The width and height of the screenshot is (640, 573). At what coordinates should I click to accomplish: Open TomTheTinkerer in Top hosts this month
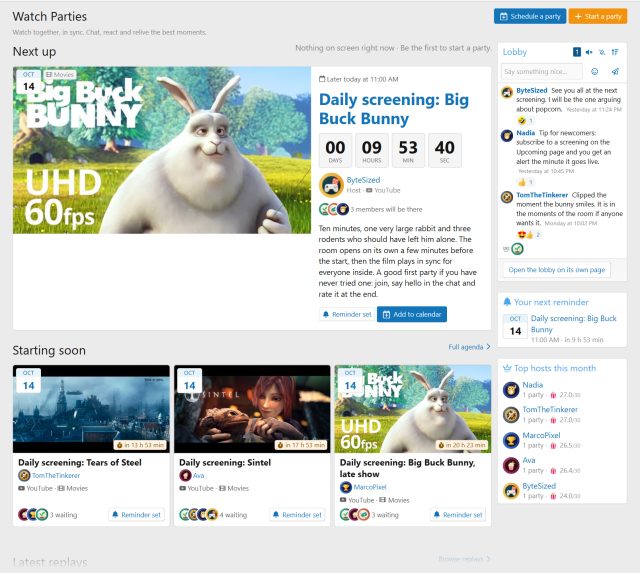(550, 409)
